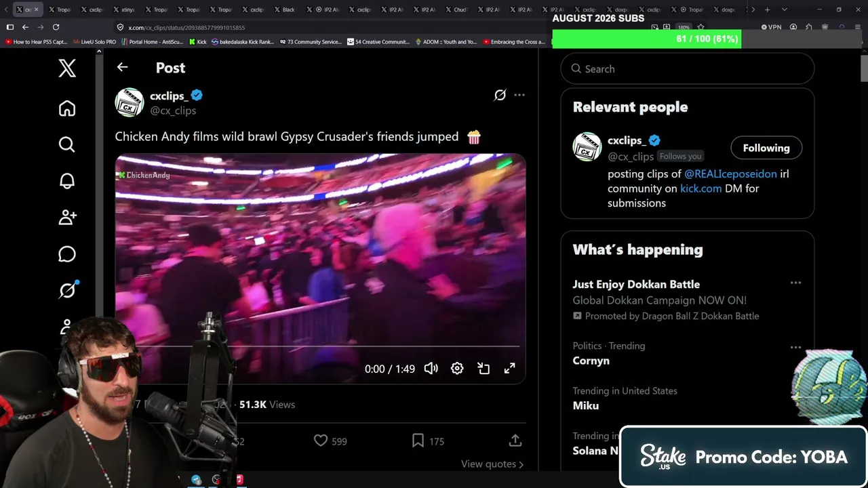Screen dimensions: 868x488
Task: Open 'bakedalaska Kick Rank...' bookmark
Action: [243, 42]
